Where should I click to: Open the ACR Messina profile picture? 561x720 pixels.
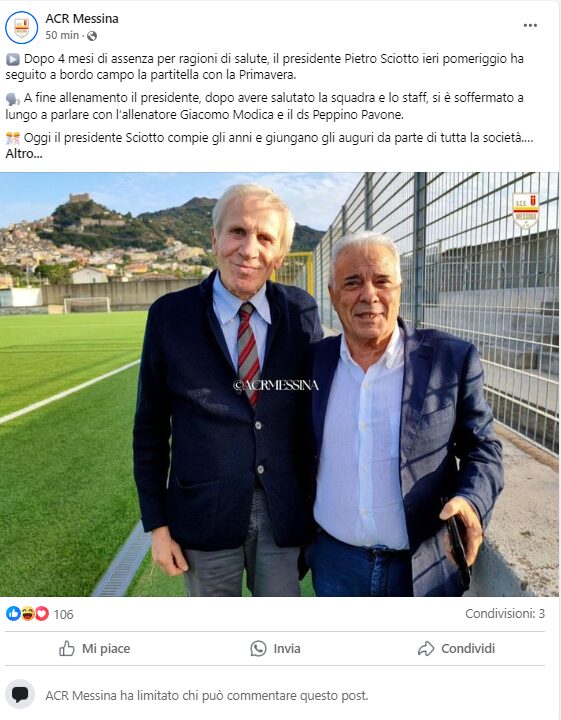22,28
